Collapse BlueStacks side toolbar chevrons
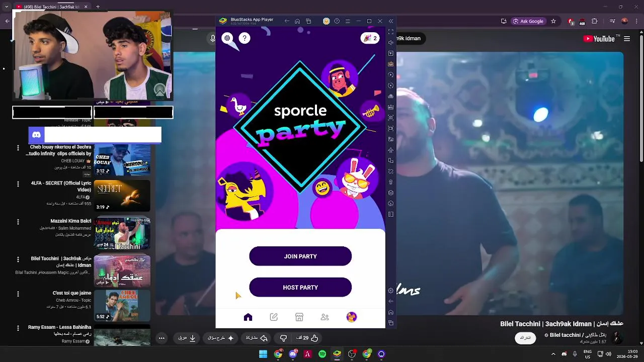This screenshot has height=362, width=644. pyautogui.click(x=391, y=21)
